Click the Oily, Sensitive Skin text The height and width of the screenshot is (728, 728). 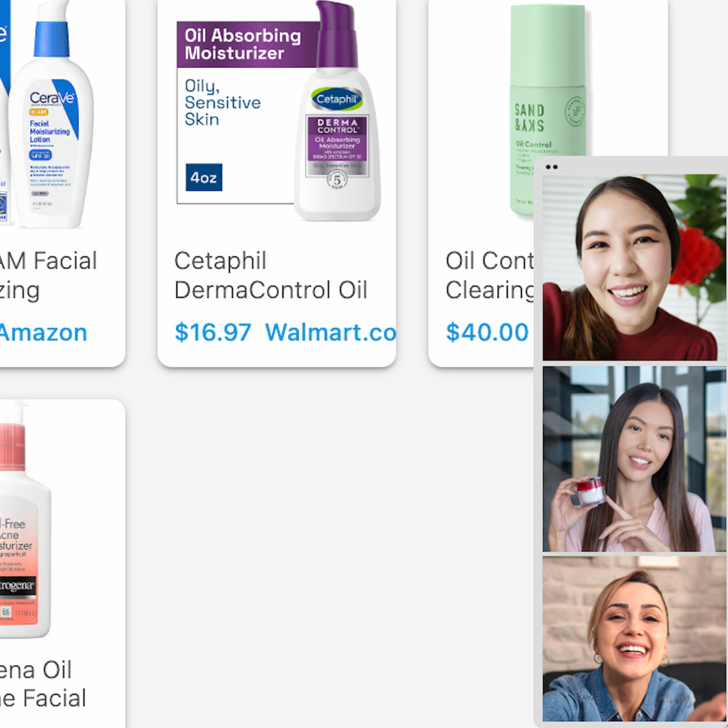223,103
